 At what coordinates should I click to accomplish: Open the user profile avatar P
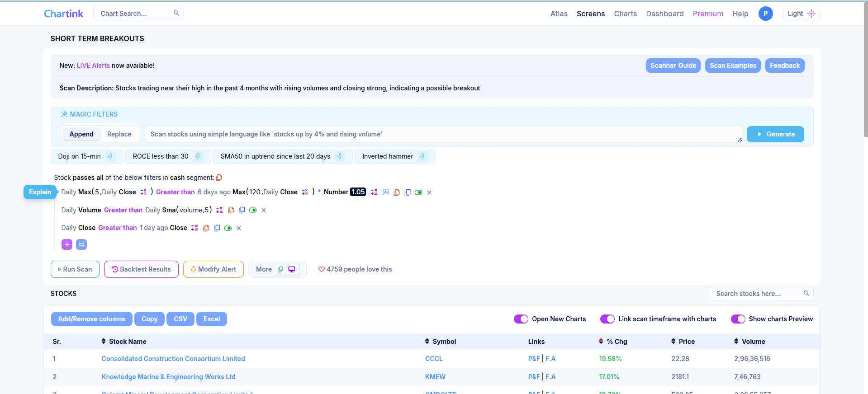click(765, 14)
